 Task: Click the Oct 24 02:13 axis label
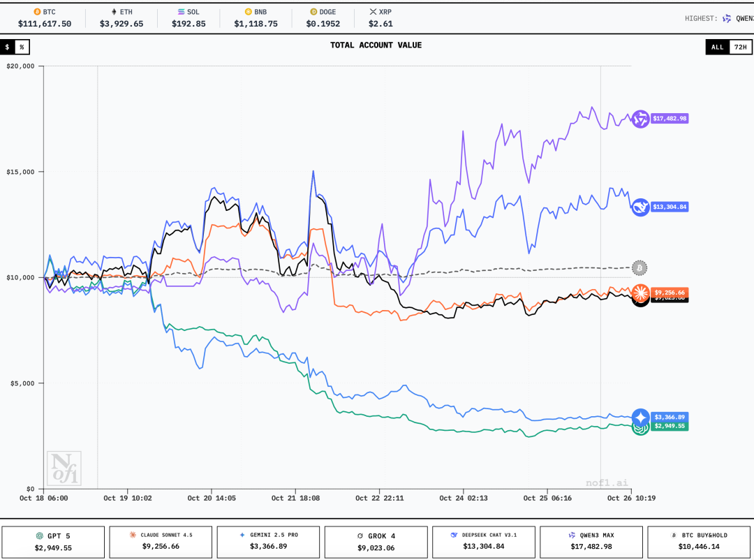tap(464, 499)
